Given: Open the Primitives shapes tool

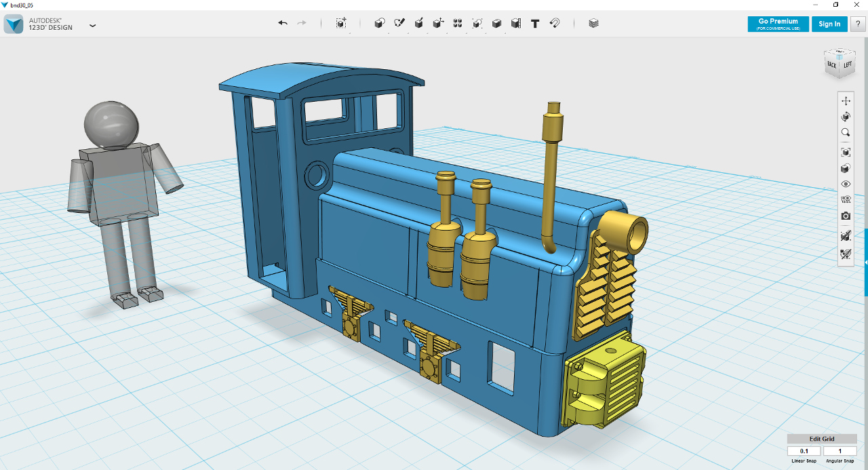Looking at the screenshot, I should pyautogui.click(x=380, y=23).
